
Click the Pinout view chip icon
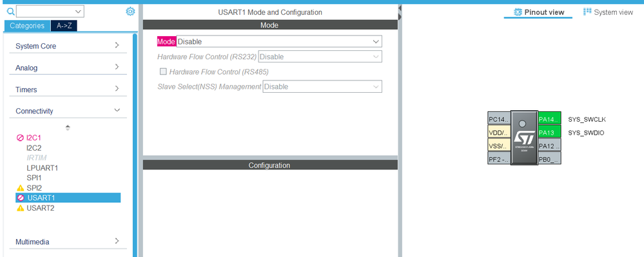pyautogui.click(x=518, y=12)
